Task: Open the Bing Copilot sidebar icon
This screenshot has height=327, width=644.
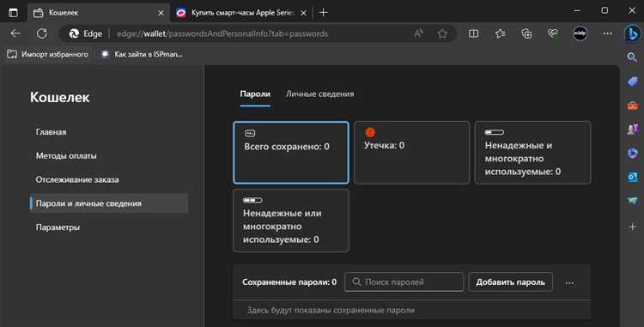Action: click(x=633, y=34)
